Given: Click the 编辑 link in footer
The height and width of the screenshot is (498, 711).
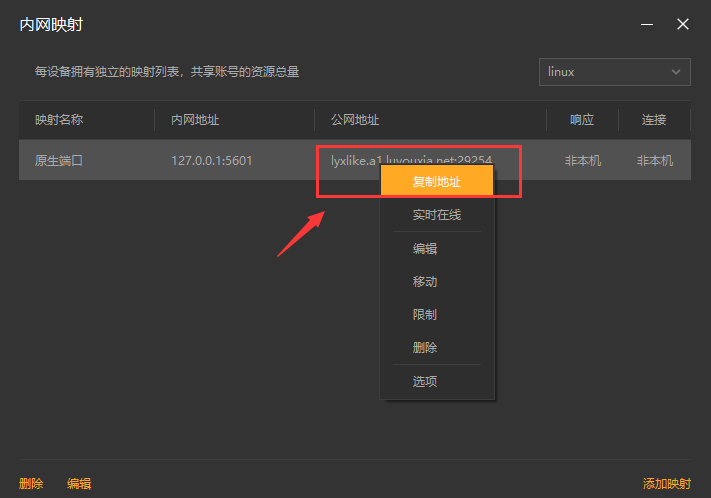Looking at the screenshot, I should point(79,484).
